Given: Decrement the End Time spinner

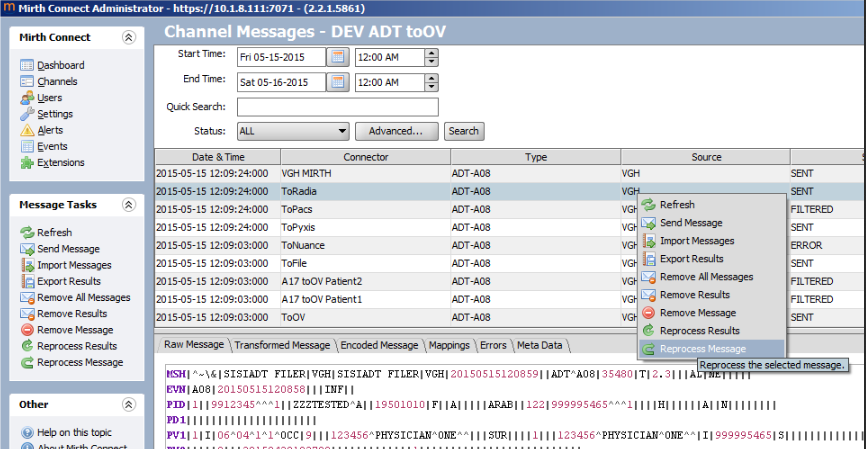Looking at the screenshot, I should pos(432,87).
